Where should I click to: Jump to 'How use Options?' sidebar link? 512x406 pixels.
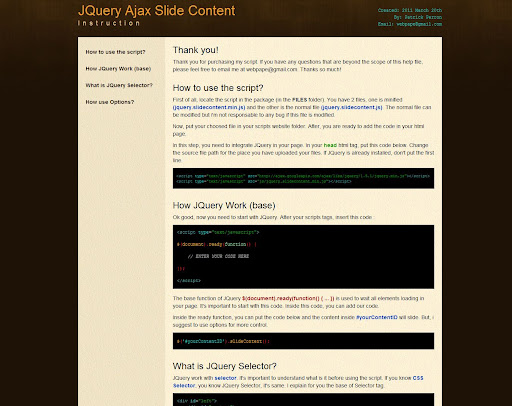110,102
